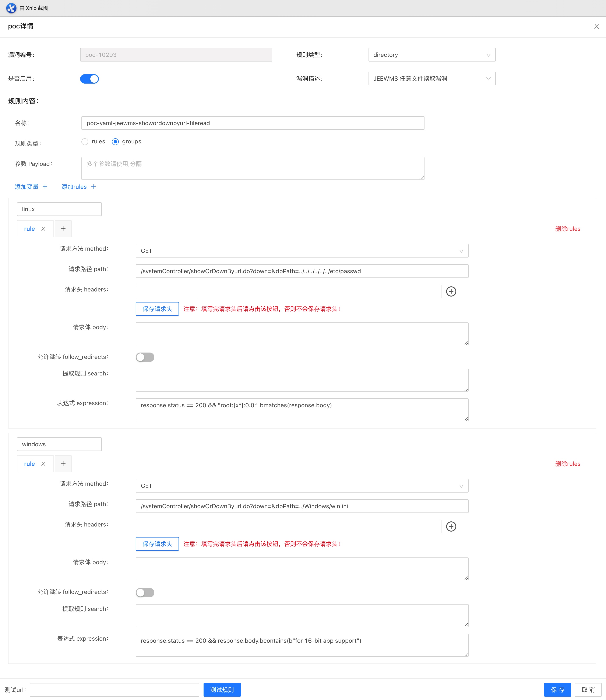
Task: Close the rule tab in linux group
Action: [43, 229]
